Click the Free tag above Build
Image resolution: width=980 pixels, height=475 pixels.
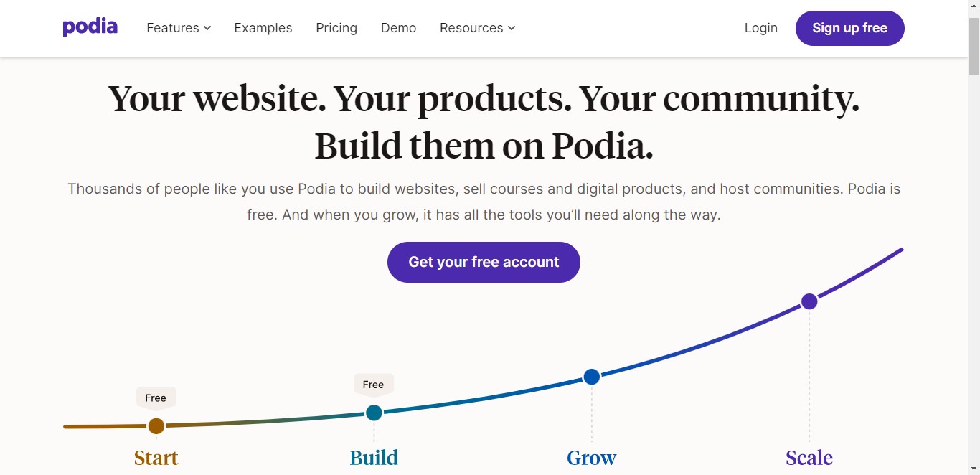[373, 385]
